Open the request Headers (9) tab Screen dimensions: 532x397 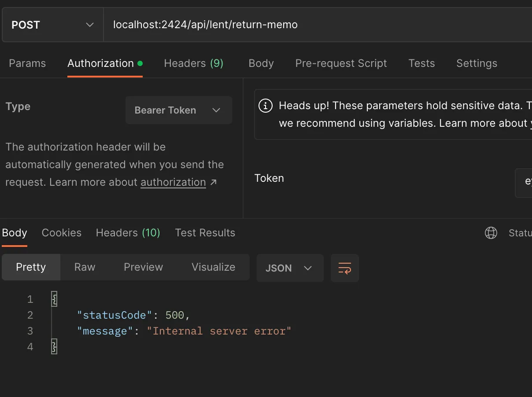(193, 63)
